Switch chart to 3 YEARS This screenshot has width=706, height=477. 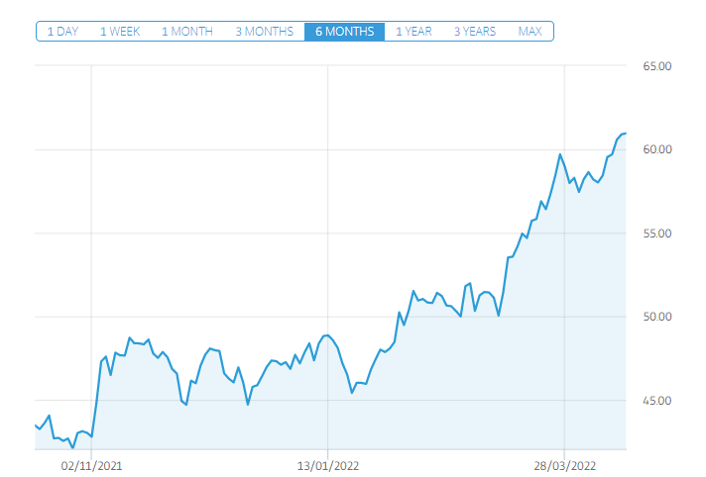click(x=474, y=31)
